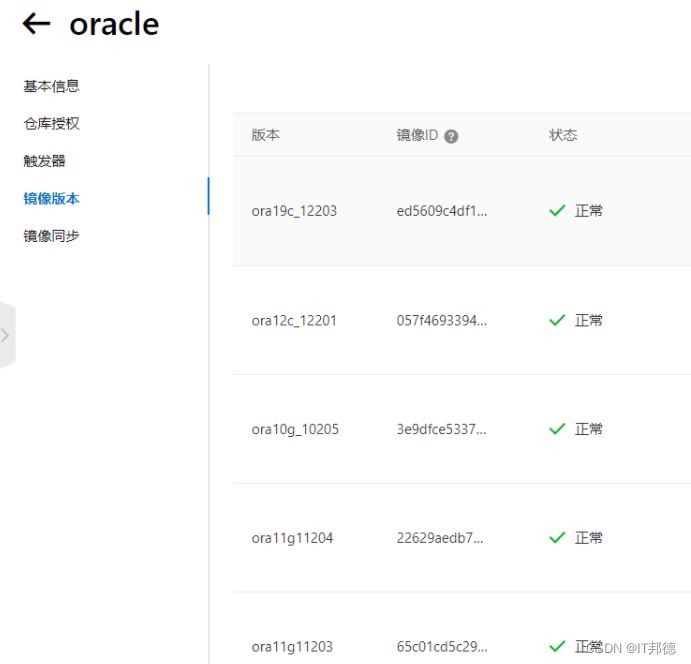
Task: Click image ID 3e9dfce5337...
Action: (441, 429)
